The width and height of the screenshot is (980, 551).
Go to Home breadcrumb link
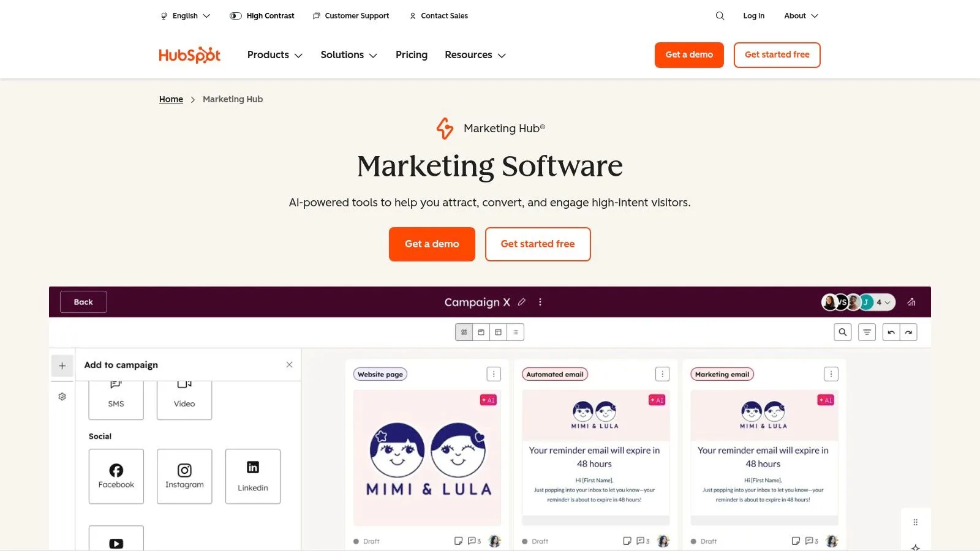[171, 99]
